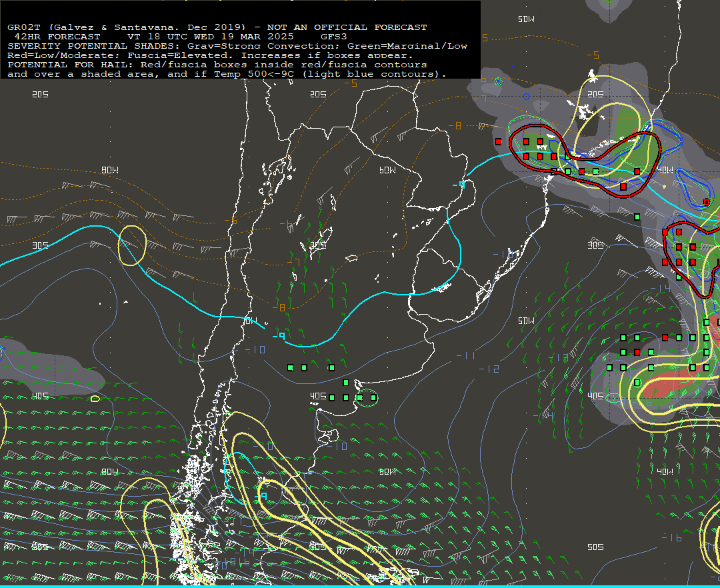The height and width of the screenshot is (588, 720).
Task: Click the "Temp 500<-9C (light blue contours)" legend text
Action: (330, 74)
